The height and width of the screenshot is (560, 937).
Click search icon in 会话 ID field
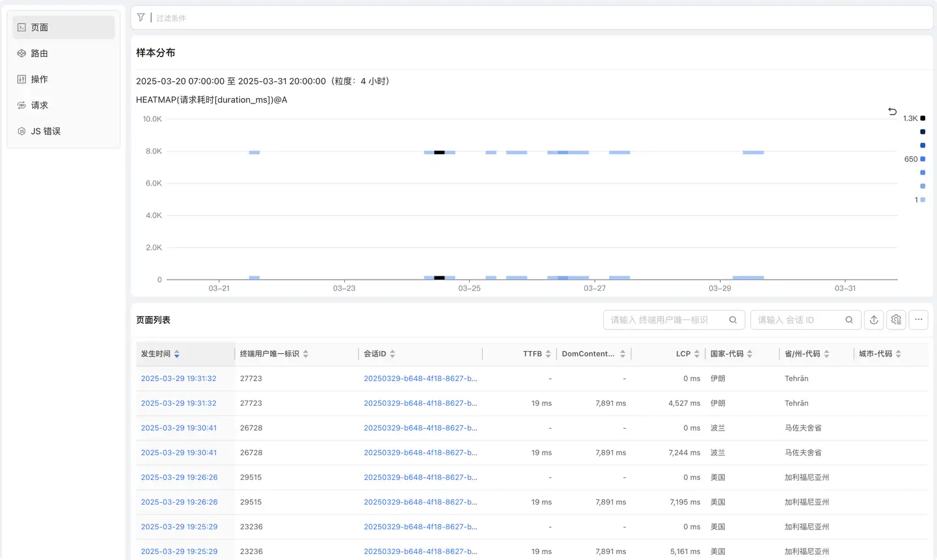coord(849,320)
